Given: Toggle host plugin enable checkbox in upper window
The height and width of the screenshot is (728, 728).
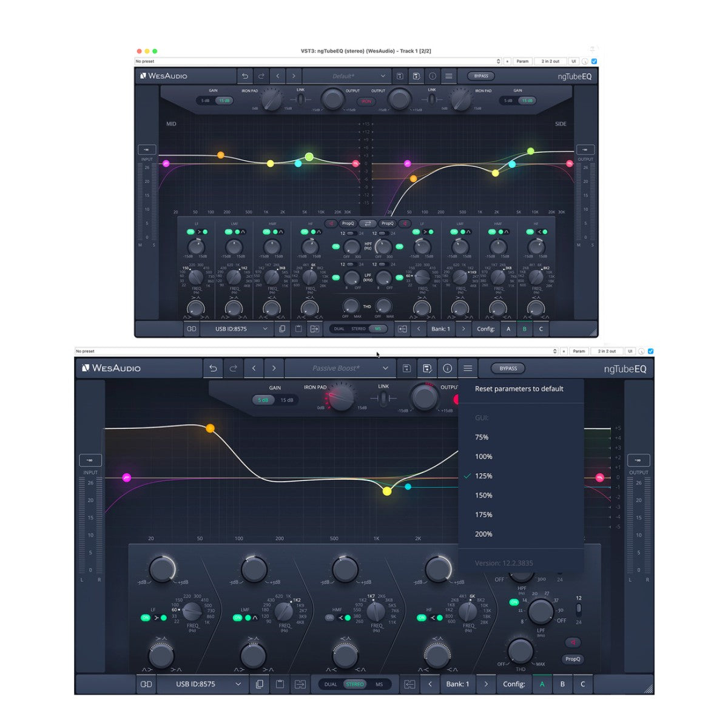Looking at the screenshot, I should coord(594,61).
